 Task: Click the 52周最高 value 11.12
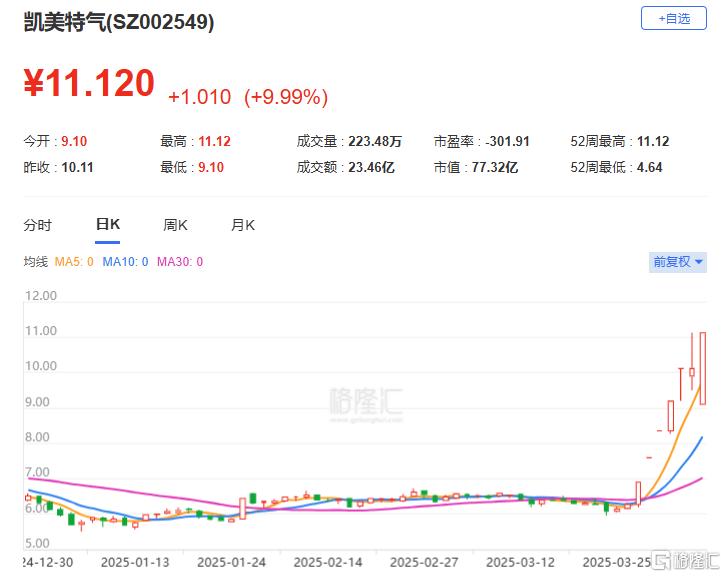(x=653, y=141)
